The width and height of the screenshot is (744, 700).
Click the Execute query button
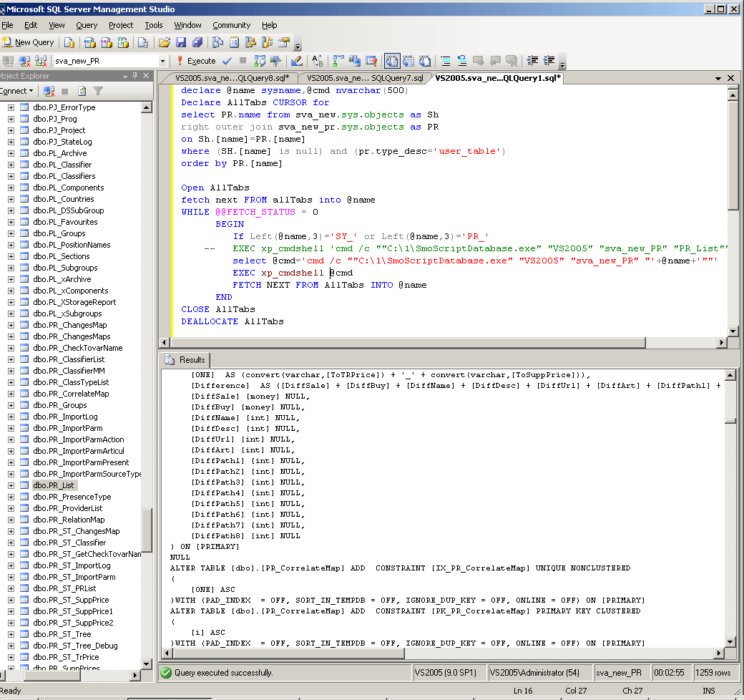(x=196, y=61)
